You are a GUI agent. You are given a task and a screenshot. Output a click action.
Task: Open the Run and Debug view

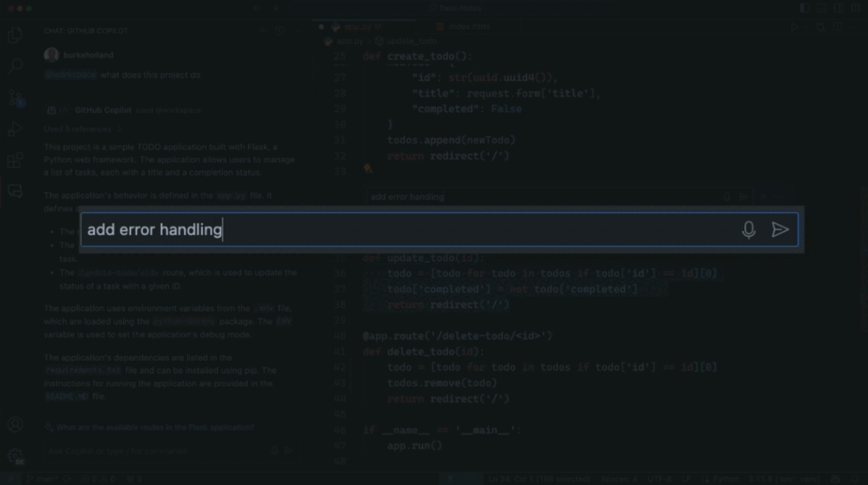(x=15, y=128)
